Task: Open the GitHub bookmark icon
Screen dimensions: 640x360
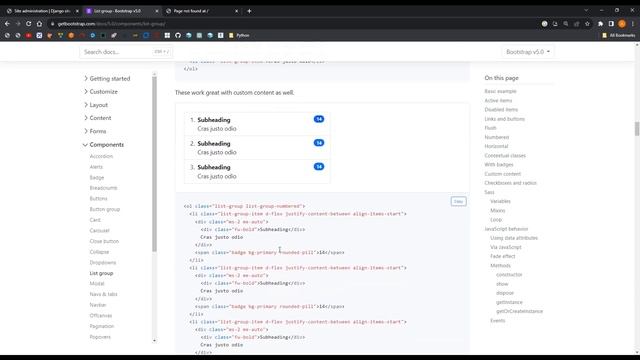Action: [178, 36]
